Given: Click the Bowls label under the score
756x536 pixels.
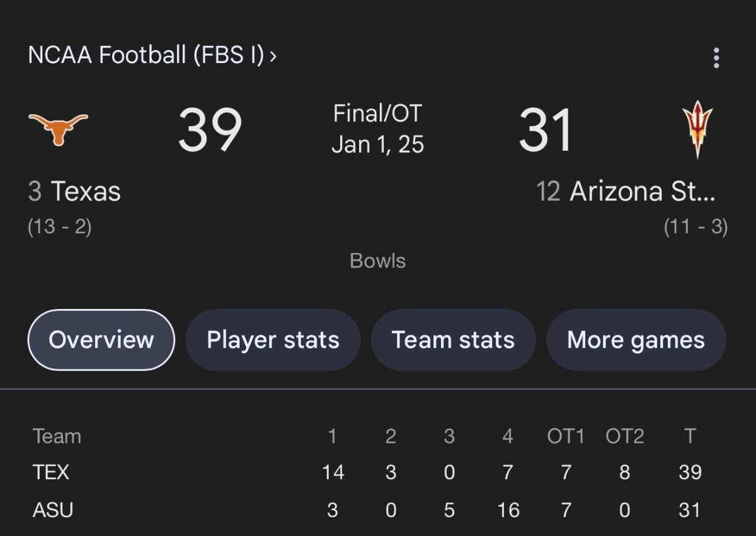Looking at the screenshot, I should tap(377, 260).
